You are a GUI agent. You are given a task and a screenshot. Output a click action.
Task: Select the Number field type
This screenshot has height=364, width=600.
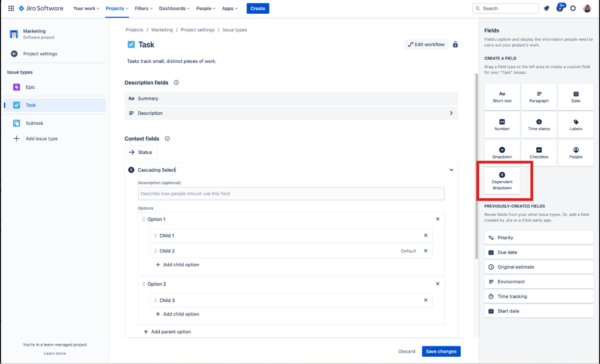(502, 125)
